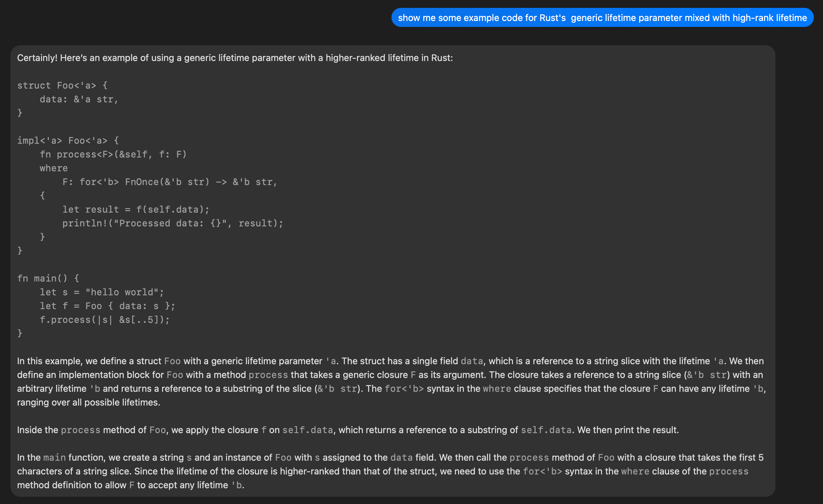Viewport: 823px width, 504px height.
Task: Click the "fn process<F>(&self, f: F)" line
Action: (113, 154)
